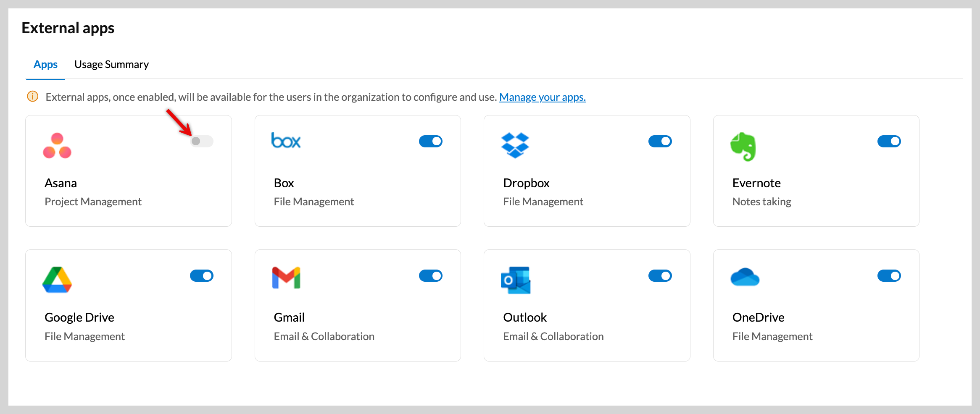This screenshot has height=414, width=980.
Task: Click the Dropbox logo icon
Action: [x=515, y=145]
